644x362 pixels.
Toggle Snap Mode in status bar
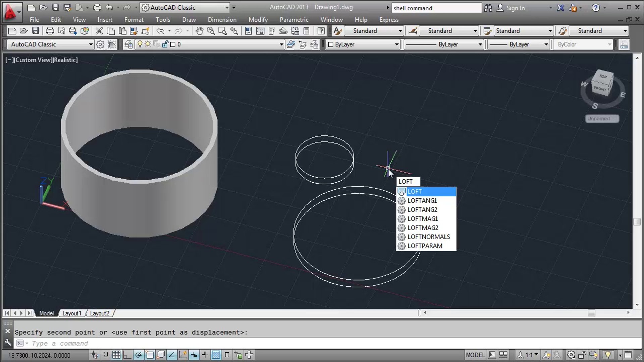pyautogui.click(x=105, y=355)
